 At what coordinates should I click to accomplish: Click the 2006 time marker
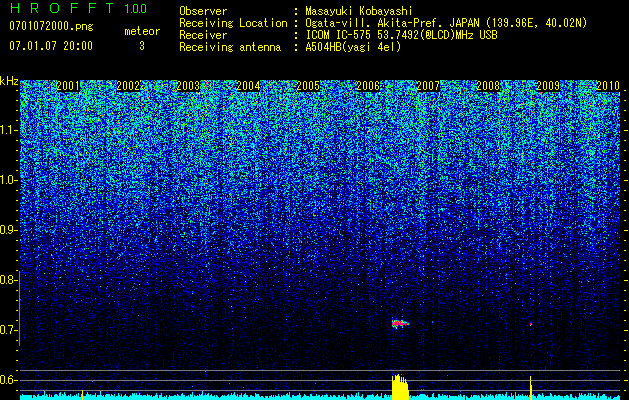368,86
